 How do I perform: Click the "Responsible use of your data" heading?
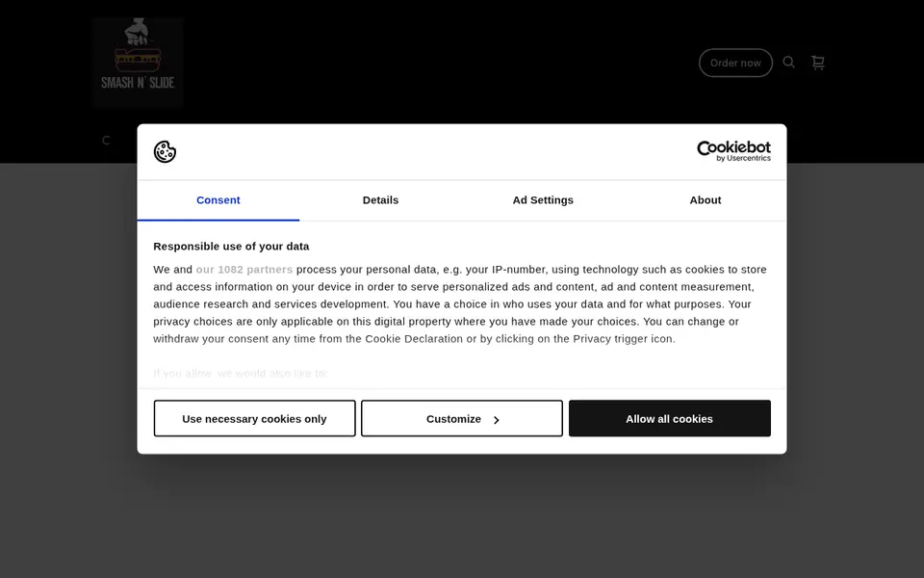click(x=231, y=247)
